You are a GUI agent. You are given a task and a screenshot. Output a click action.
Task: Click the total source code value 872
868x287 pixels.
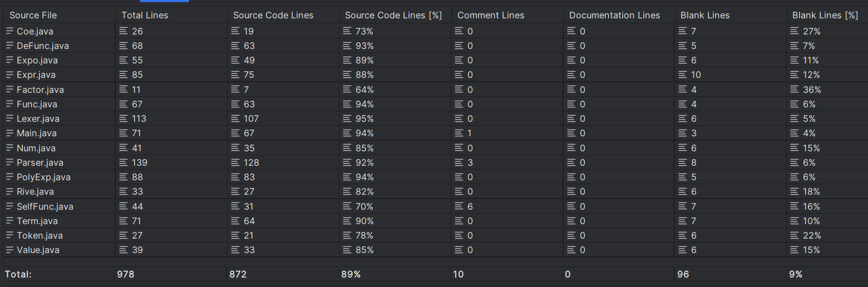pyautogui.click(x=238, y=274)
